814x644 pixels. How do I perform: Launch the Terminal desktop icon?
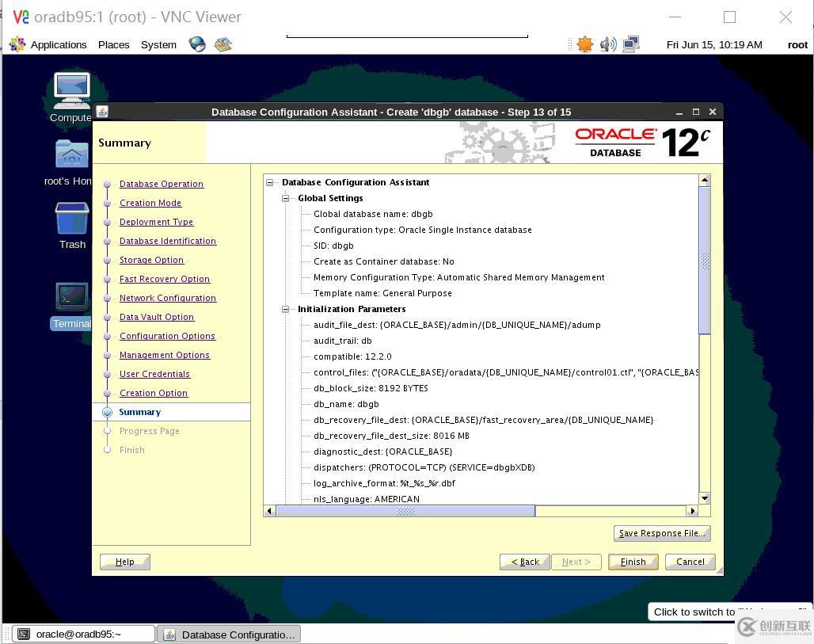click(x=71, y=297)
